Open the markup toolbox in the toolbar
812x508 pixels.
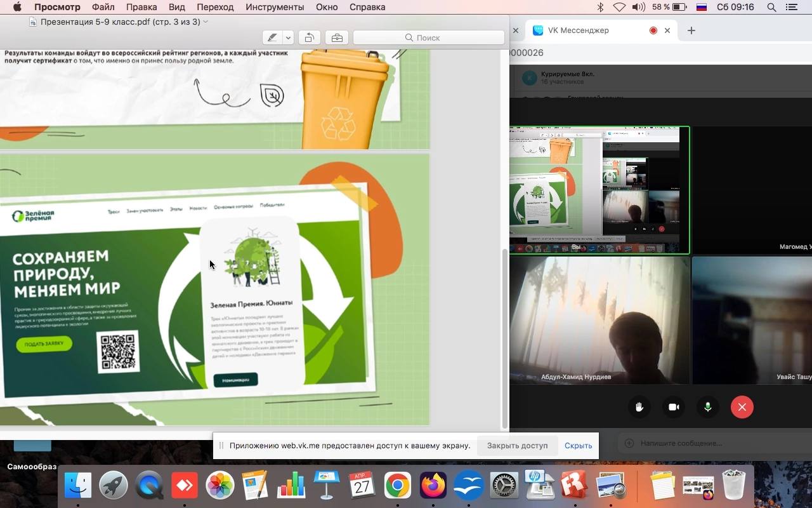[x=337, y=37]
